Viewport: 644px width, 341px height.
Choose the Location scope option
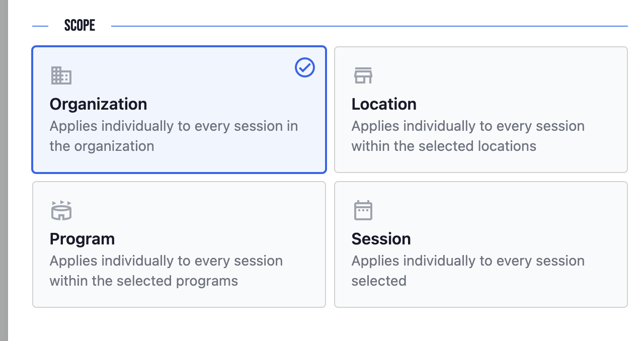pyautogui.click(x=481, y=110)
